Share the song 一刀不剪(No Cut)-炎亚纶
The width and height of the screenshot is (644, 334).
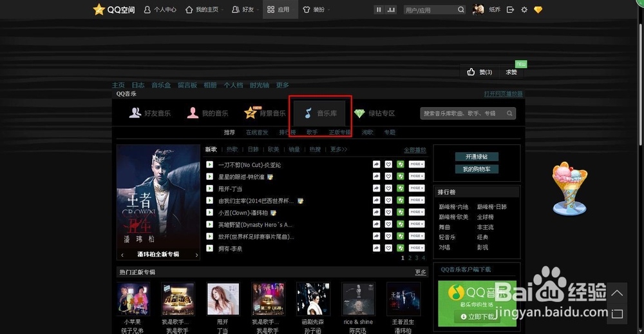(x=376, y=164)
